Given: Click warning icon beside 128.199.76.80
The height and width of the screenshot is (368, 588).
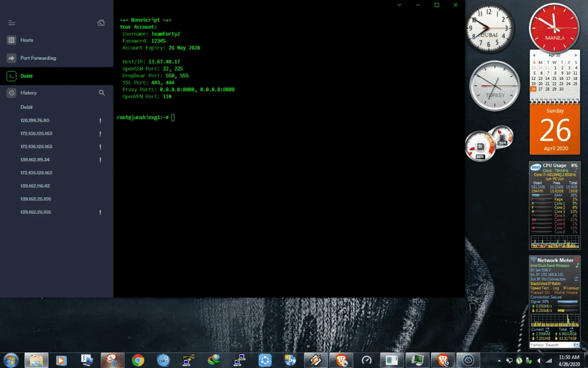Looking at the screenshot, I should pos(100,121).
